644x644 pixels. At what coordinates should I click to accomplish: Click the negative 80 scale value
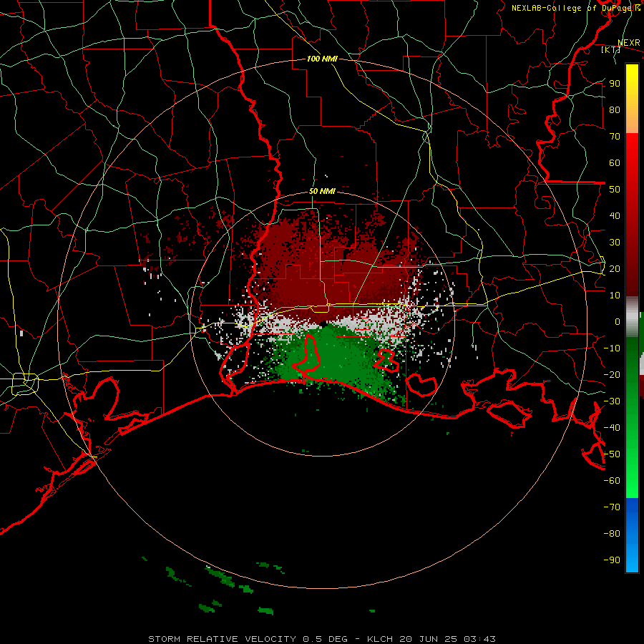(612, 534)
